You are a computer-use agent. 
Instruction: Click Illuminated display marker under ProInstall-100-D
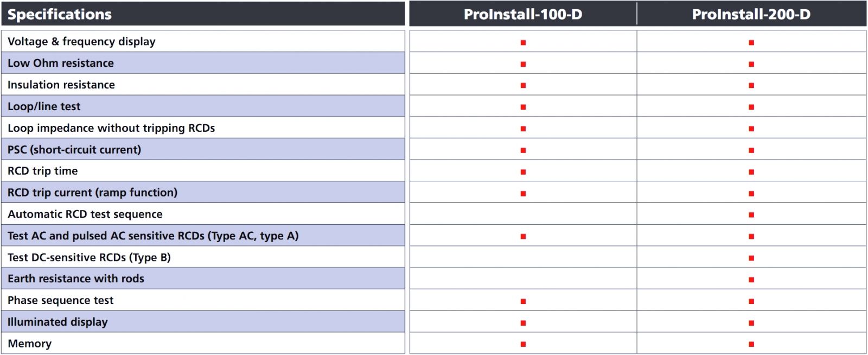tap(523, 323)
